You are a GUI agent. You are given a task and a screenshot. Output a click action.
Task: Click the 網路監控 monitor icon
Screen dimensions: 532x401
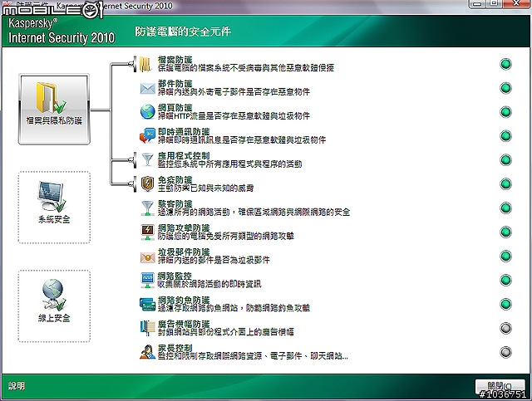(148, 281)
